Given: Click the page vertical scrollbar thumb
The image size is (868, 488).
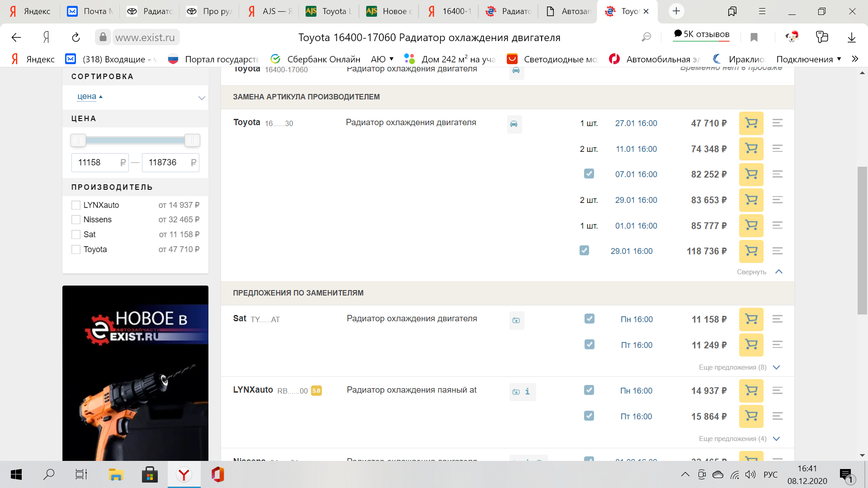Looking at the screenshot, I should tap(862, 240).
